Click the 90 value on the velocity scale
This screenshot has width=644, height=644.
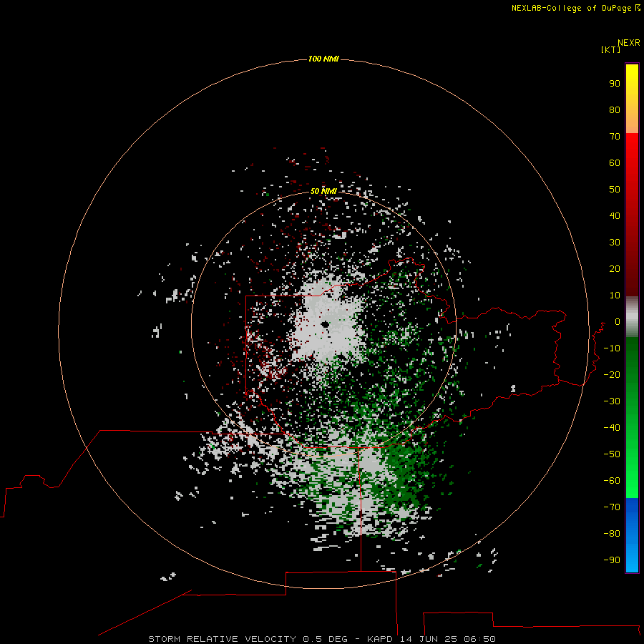tap(615, 84)
